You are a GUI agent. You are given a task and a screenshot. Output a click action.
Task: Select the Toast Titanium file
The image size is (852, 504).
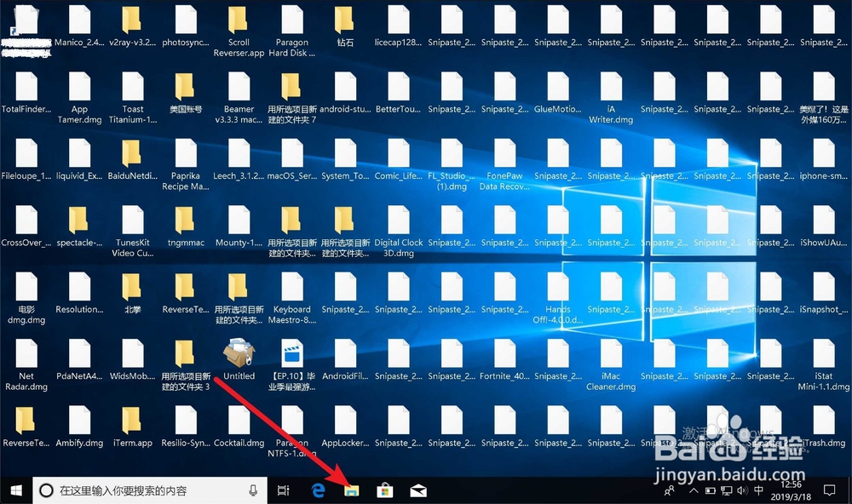coord(133,98)
